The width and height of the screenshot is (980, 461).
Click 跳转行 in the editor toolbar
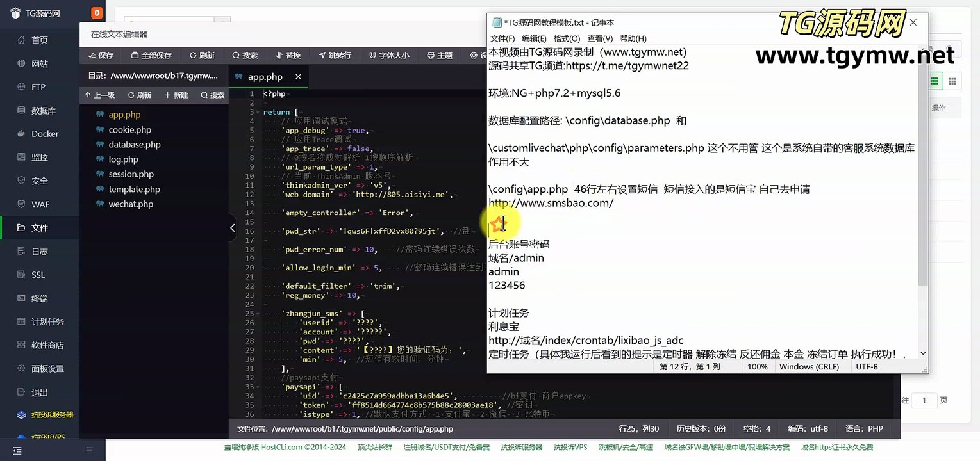click(x=335, y=55)
